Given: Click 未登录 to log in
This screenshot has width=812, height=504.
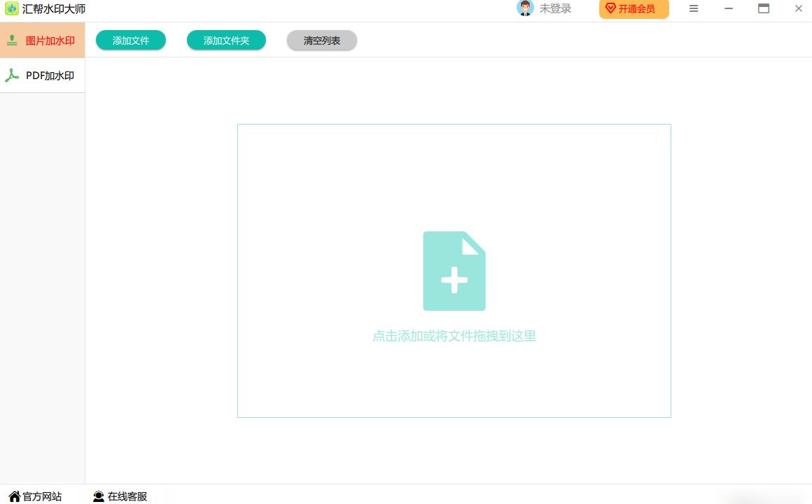Looking at the screenshot, I should [x=555, y=8].
